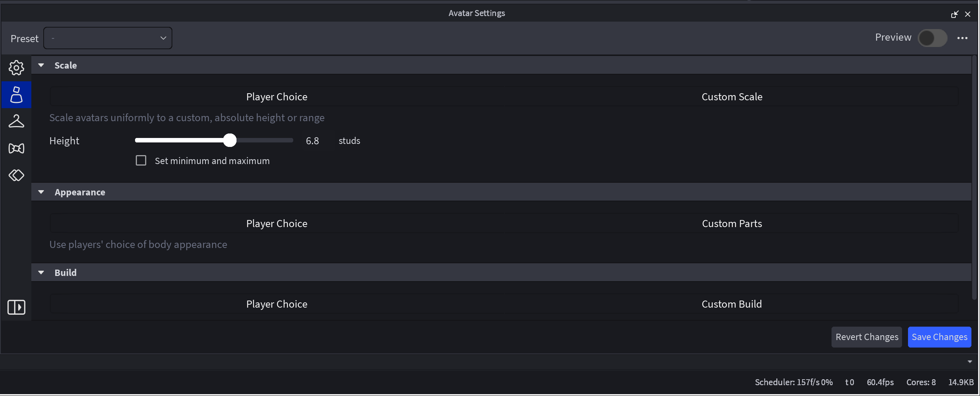
Task: Click the Save Changes button
Action: point(939,337)
